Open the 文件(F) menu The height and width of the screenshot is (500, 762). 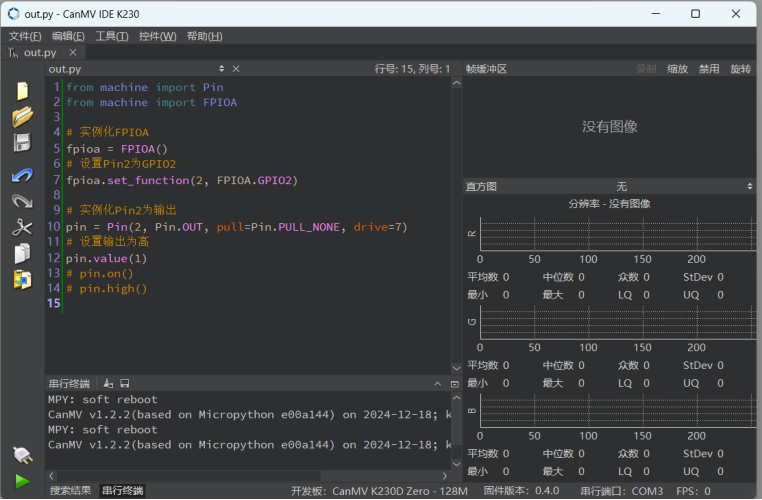pos(25,36)
